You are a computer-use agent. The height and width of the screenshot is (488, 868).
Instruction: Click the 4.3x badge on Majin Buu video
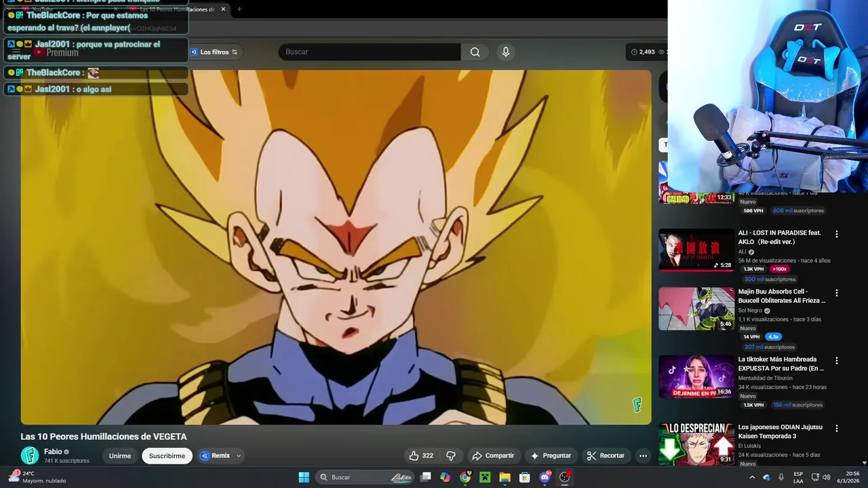(x=773, y=337)
